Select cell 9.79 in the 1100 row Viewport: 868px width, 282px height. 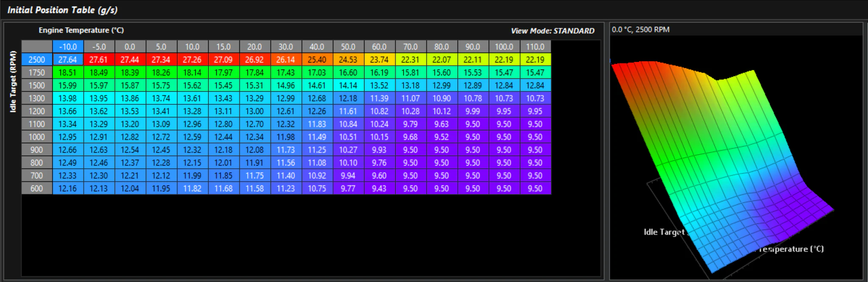coord(411,124)
